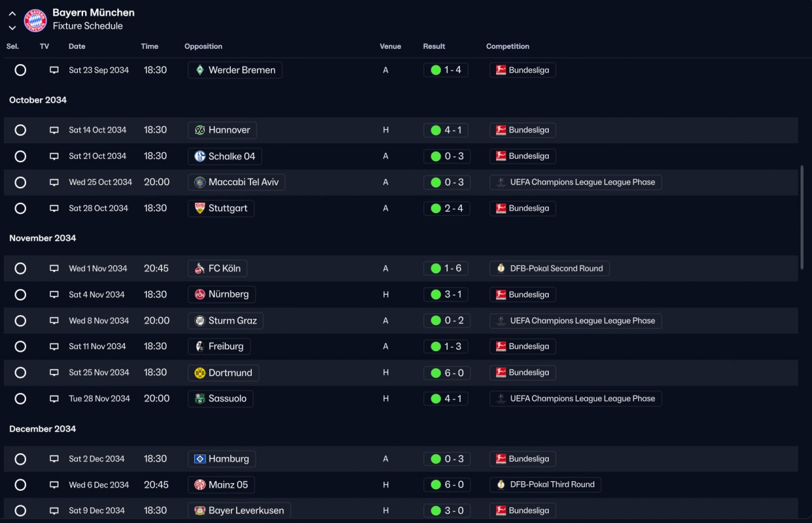Select the radio button for Freiburg match
The image size is (812, 523).
pyautogui.click(x=20, y=347)
